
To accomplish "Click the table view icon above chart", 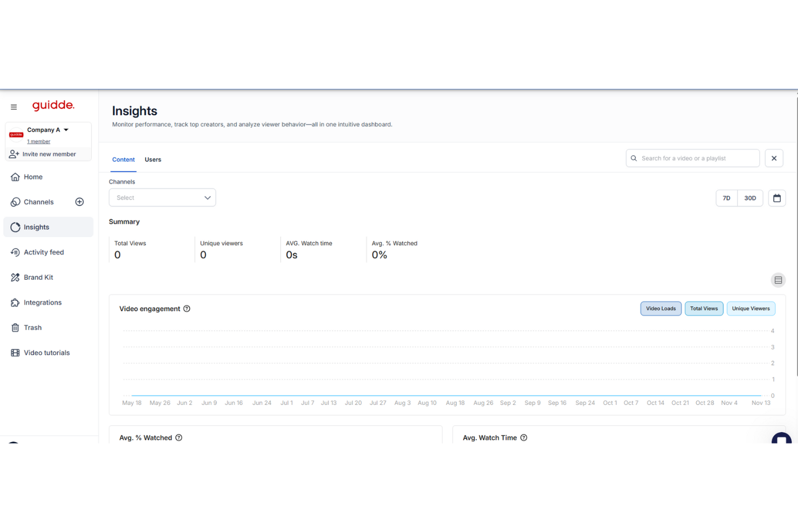I will coord(778,280).
